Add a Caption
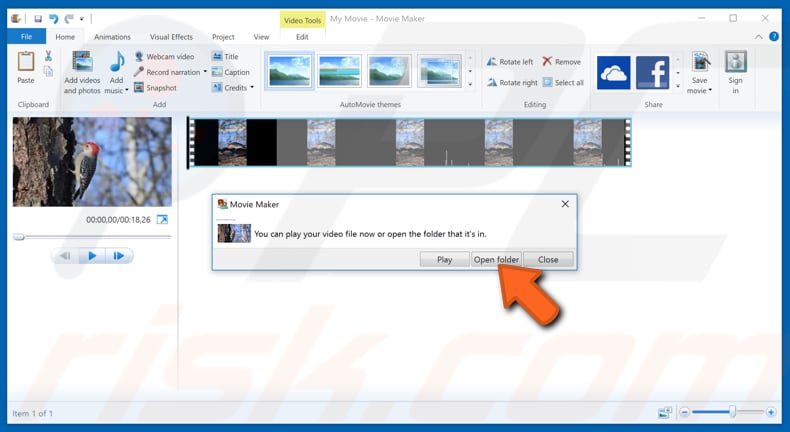Viewport: 790px width, 432px height. (x=231, y=72)
